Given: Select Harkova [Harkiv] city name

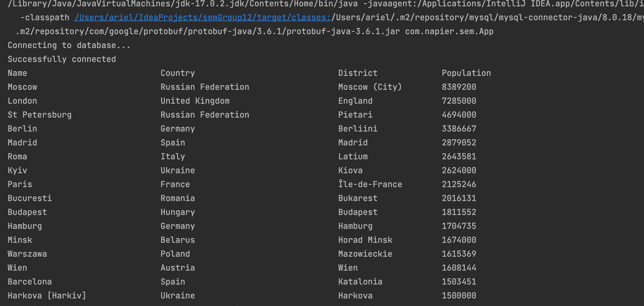Looking at the screenshot, I should click(x=47, y=296).
